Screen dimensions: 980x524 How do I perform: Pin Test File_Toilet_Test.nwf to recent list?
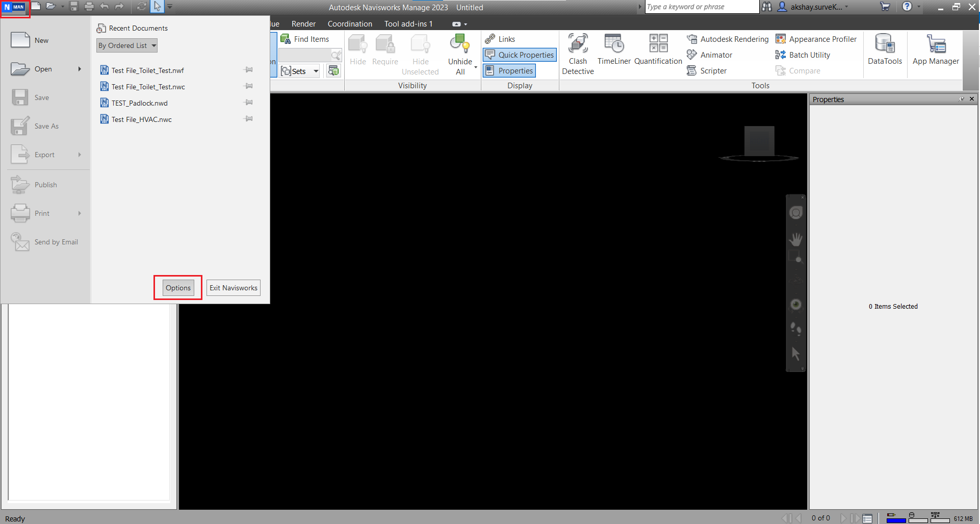(x=249, y=70)
